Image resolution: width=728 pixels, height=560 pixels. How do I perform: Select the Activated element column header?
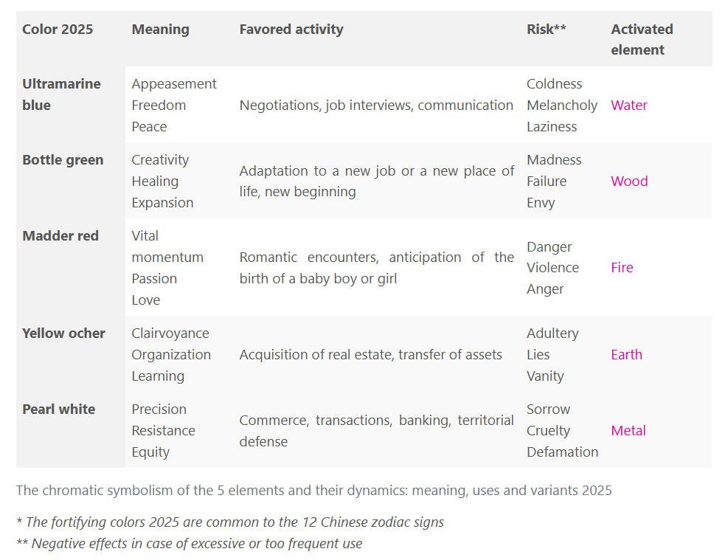tap(642, 39)
